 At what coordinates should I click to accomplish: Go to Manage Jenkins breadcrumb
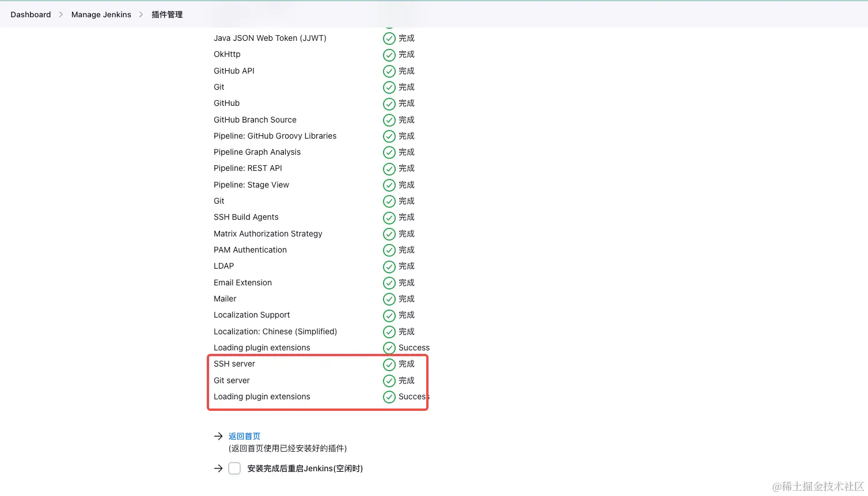click(101, 14)
